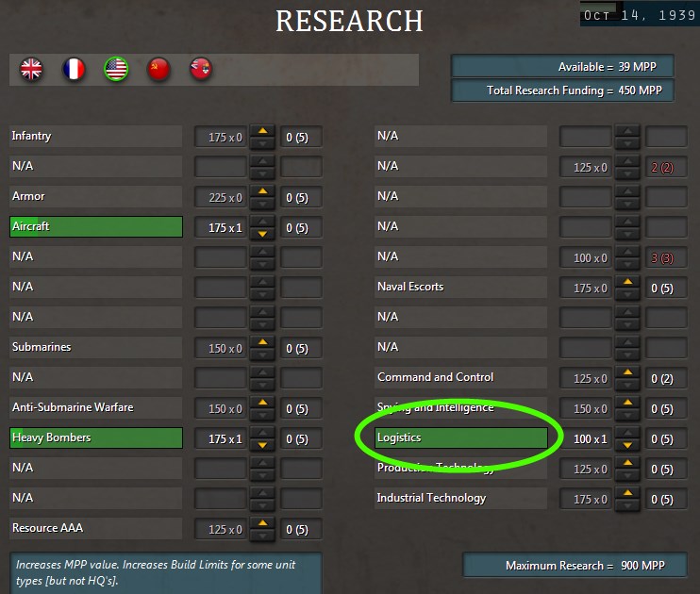Increase Resource AAA research with up arrow
Image resolution: width=700 pixels, height=594 pixels.
click(263, 523)
